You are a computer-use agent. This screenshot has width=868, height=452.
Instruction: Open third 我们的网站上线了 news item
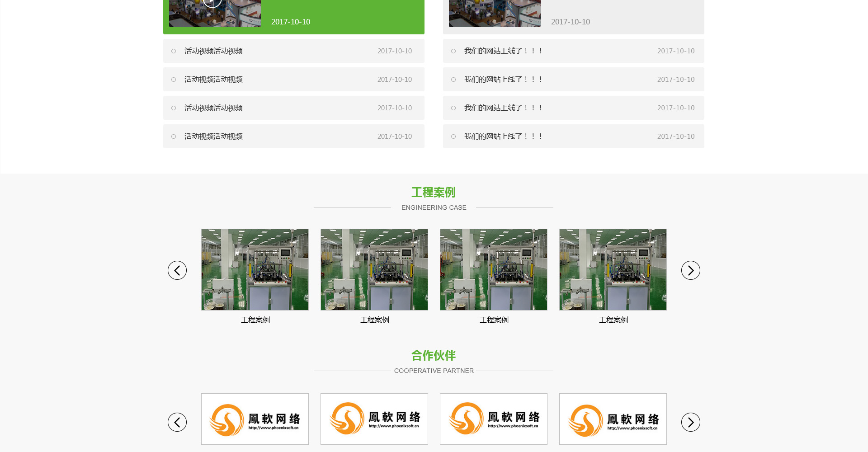(x=503, y=108)
